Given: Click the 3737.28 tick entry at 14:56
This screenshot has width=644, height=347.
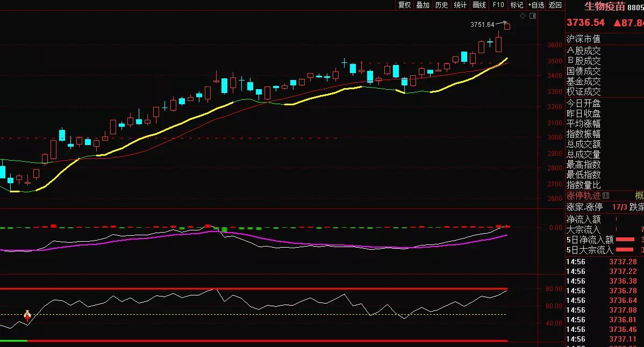Looking at the screenshot, I should click(622, 262).
